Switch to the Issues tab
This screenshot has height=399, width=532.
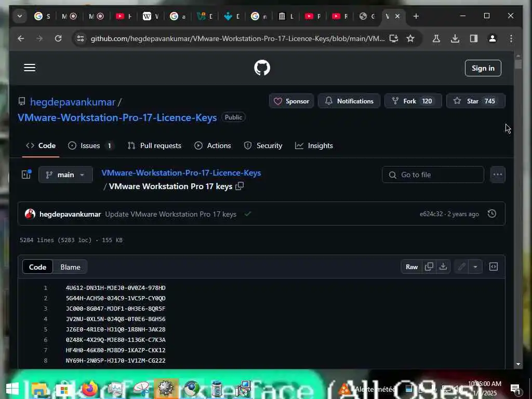click(91, 145)
